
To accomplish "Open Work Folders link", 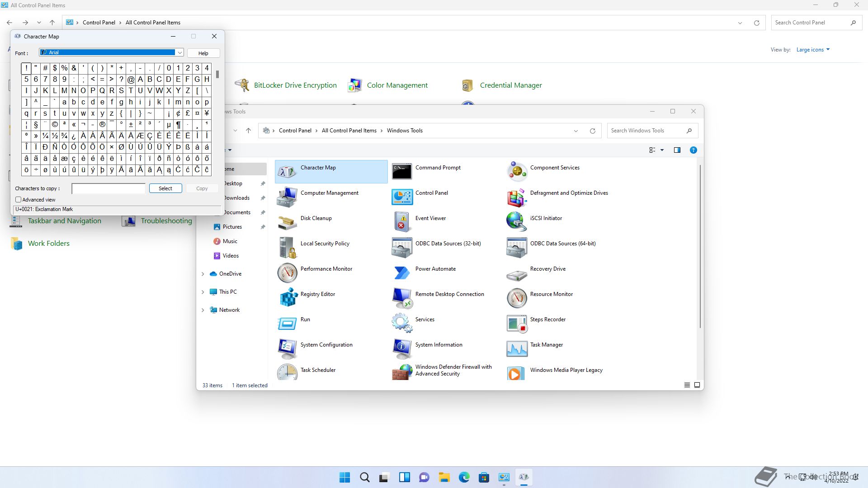I will pyautogui.click(x=49, y=243).
